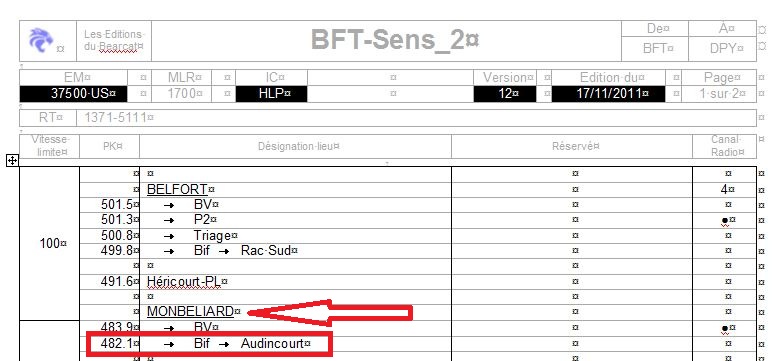Click the Héricourt-PL station text
This screenshot has height=361, width=776.
184,282
